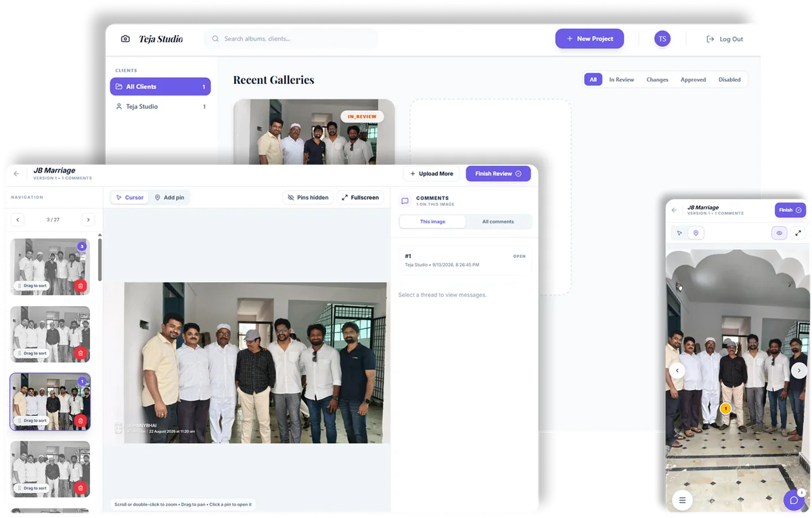Viewport: 812px width, 518px height.
Task: Filter galleries by Approved
Action: pyautogui.click(x=693, y=80)
